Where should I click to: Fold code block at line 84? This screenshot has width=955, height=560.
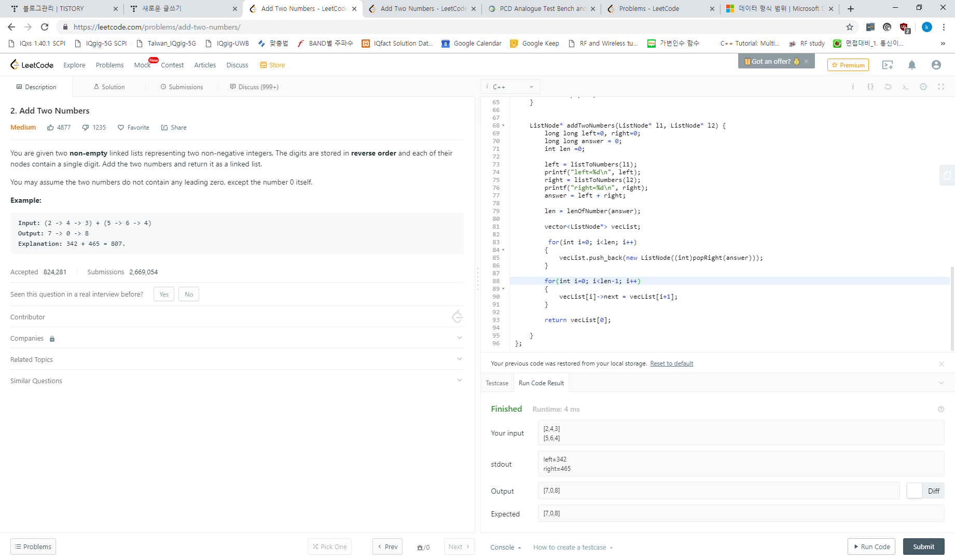pos(503,250)
